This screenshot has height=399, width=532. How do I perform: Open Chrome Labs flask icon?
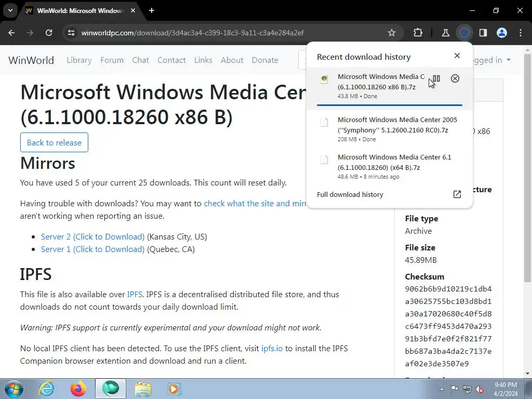pyautogui.click(x=445, y=33)
